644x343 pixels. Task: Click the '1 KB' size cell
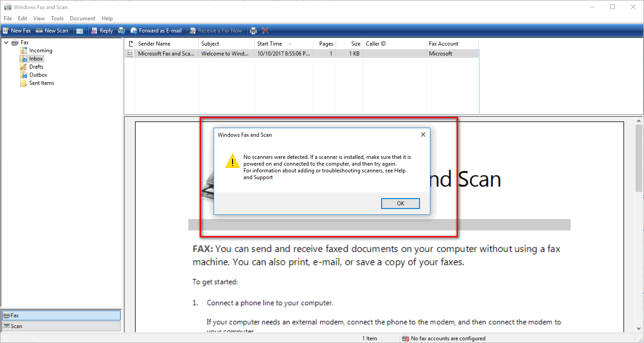[355, 54]
